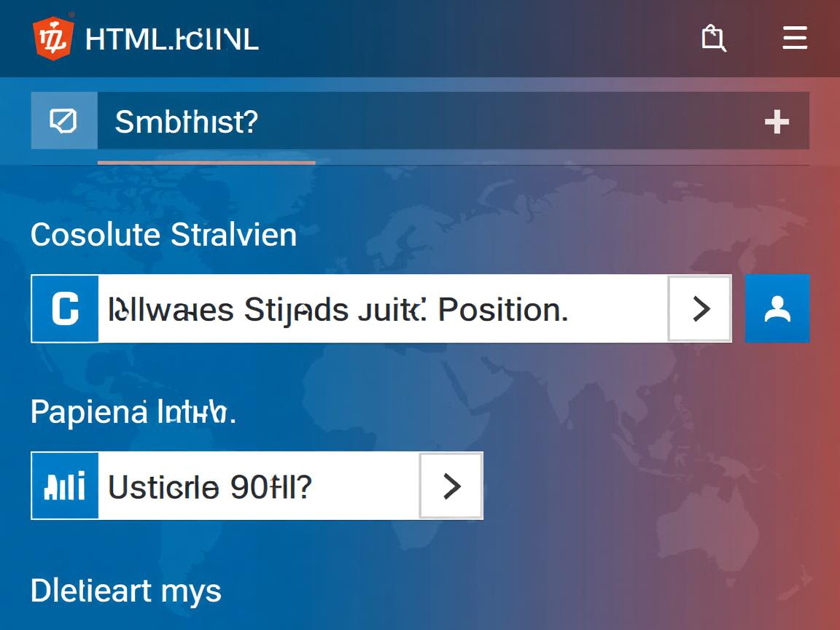Open the hamburger menu

pyautogui.click(x=795, y=38)
